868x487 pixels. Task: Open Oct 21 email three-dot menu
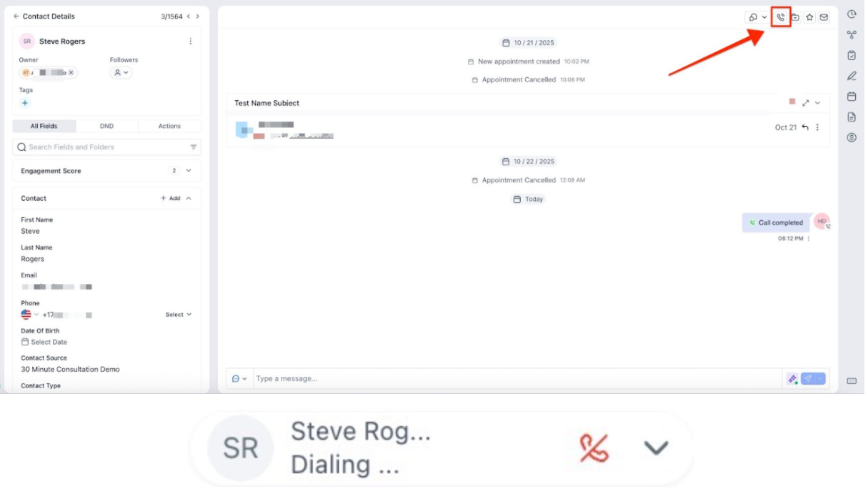pos(818,127)
